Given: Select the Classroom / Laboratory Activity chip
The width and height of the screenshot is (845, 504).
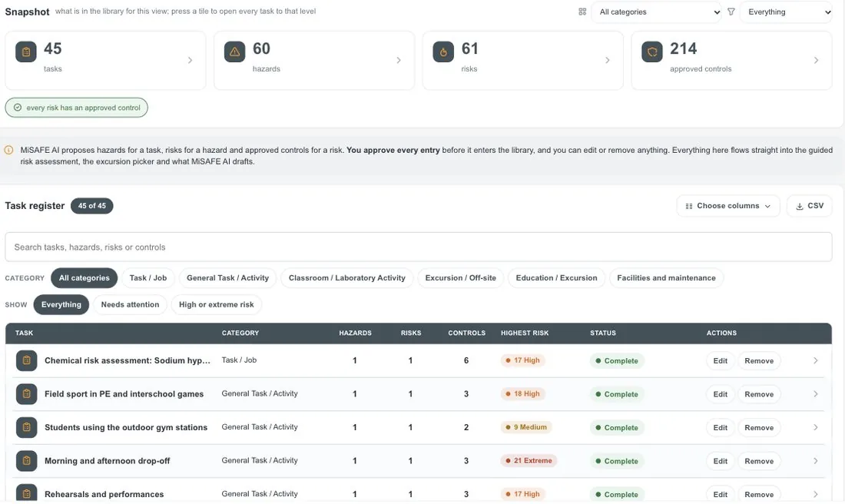Looking at the screenshot, I should pos(347,278).
